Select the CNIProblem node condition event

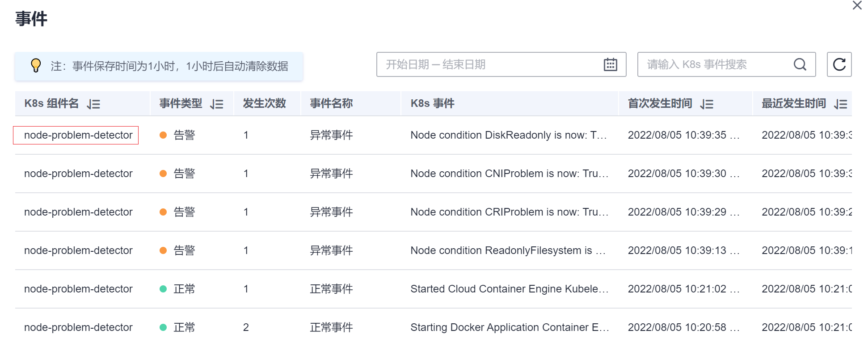(x=509, y=174)
